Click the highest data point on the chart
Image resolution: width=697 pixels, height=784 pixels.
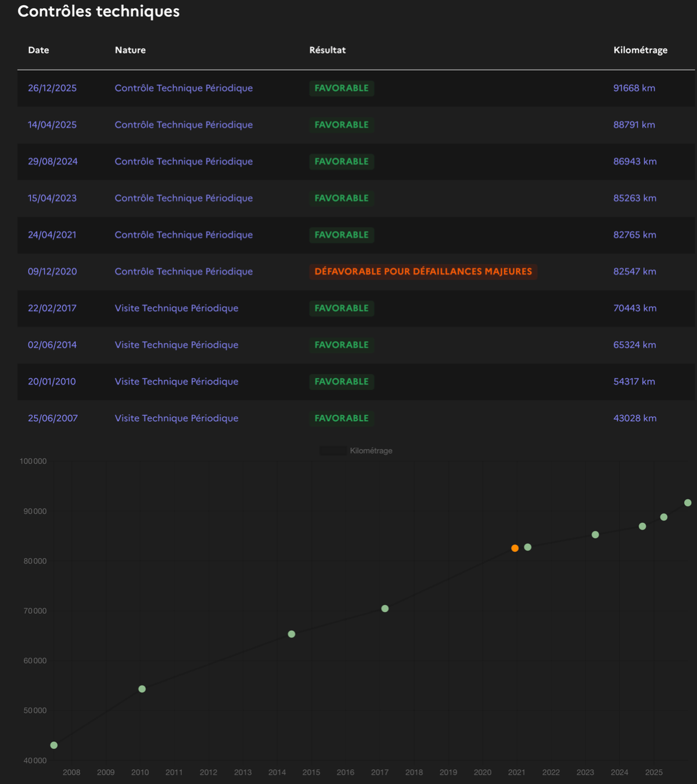(688, 503)
